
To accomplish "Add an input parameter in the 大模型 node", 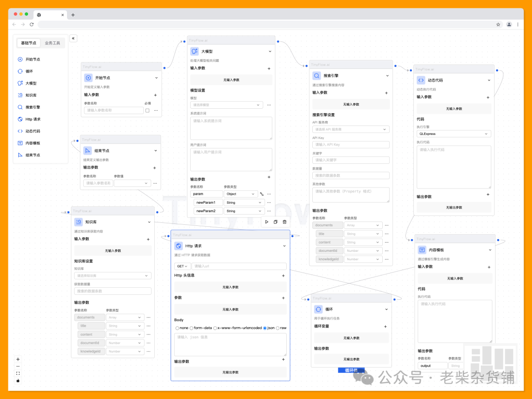I will pos(269,68).
